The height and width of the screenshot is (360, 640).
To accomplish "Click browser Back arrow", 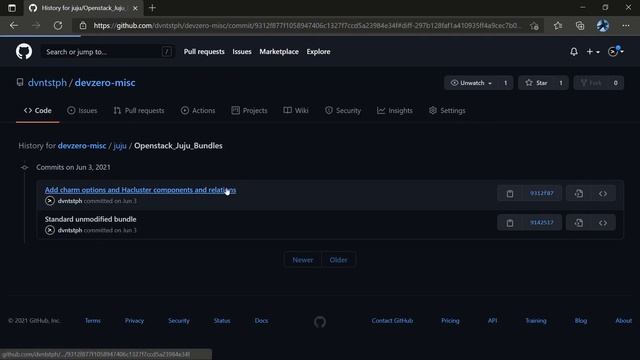I will point(14,26).
